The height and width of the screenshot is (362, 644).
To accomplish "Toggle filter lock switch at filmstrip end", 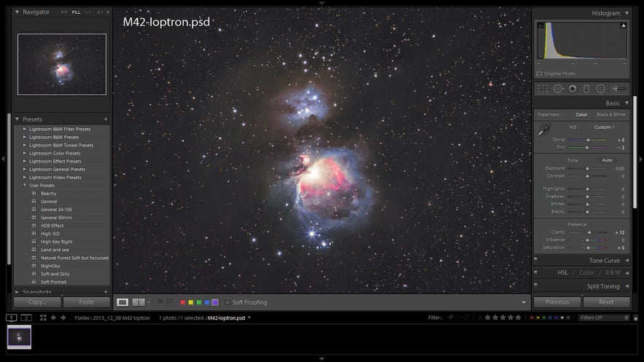I will pyautogui.click(x=635, y=318).
